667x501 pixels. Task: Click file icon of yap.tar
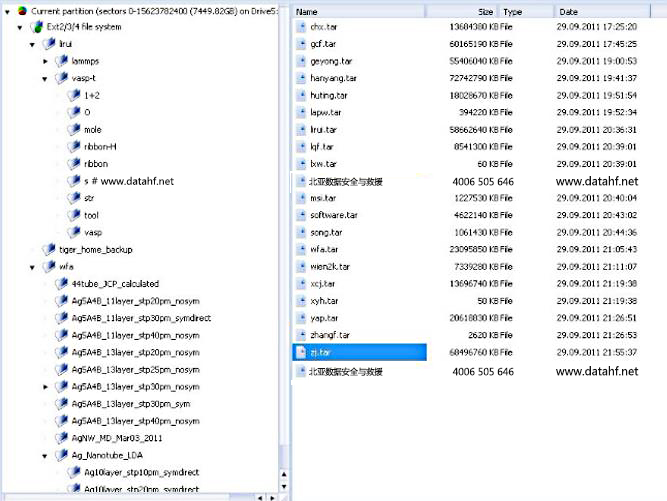click(x=301, y=318)
